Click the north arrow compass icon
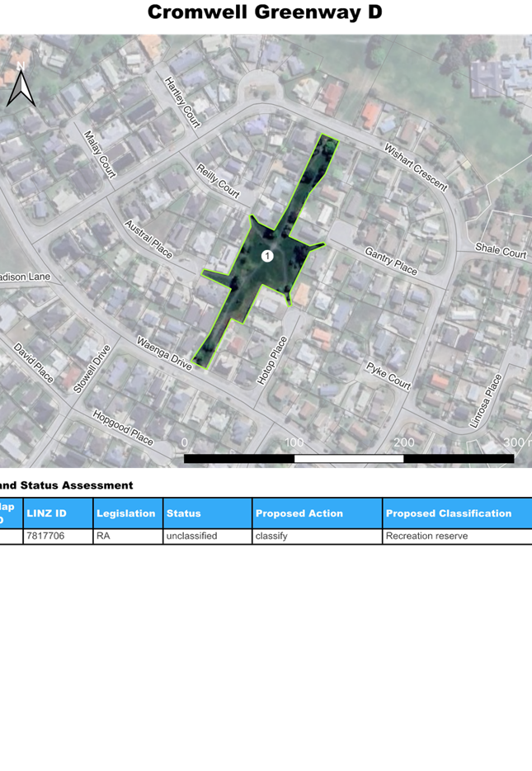Viewport: 532px width, 771px height. tap(19, 84)
